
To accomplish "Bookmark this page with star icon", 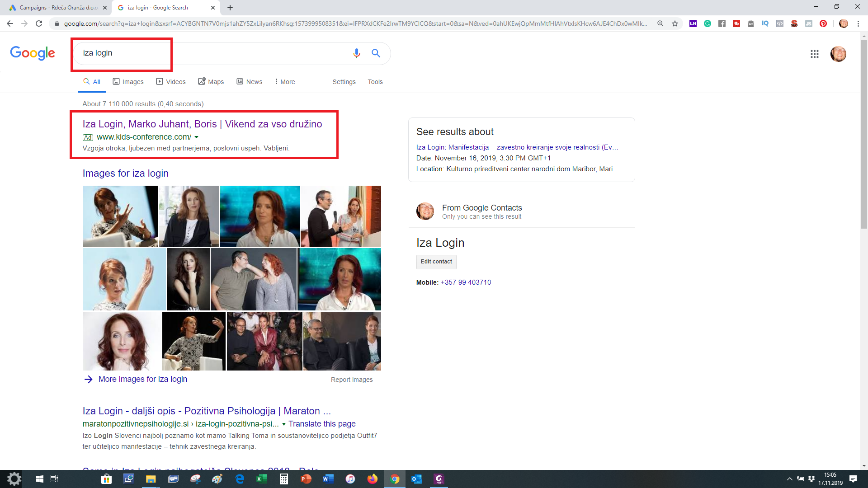I will 675,23.
